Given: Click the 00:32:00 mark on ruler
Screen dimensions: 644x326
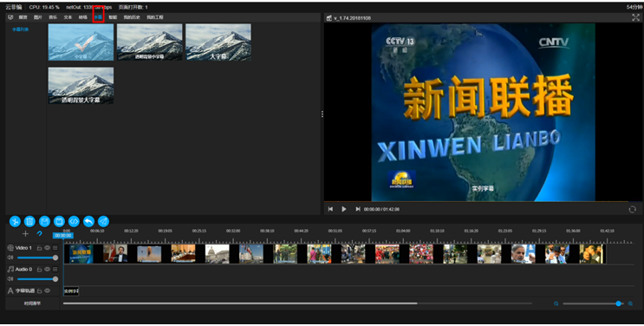Looking at the screenshot, I should click(233, 231).
